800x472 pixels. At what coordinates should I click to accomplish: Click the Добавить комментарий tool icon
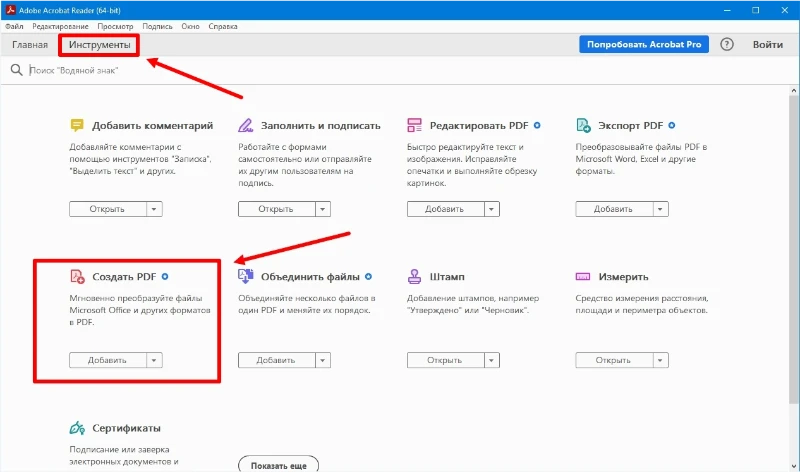77,125
